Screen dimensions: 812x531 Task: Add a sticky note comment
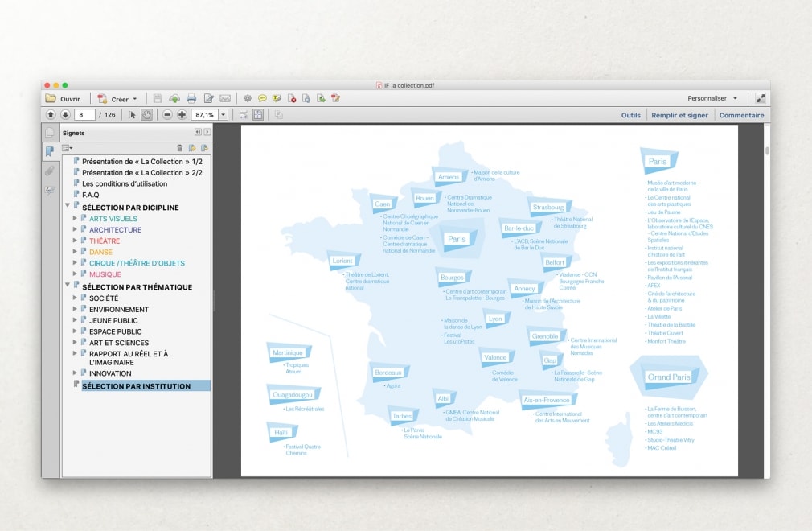[262, 98]
